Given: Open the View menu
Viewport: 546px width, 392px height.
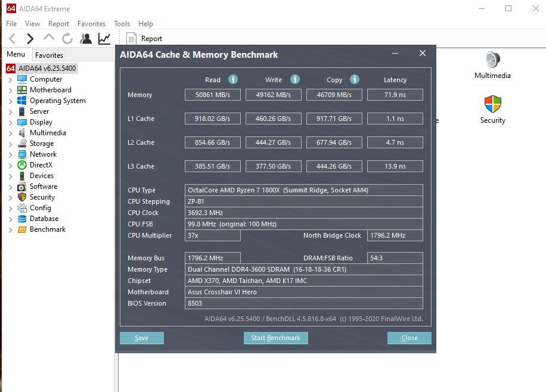Looking at the screenshot, I should (x=32, y=24).
